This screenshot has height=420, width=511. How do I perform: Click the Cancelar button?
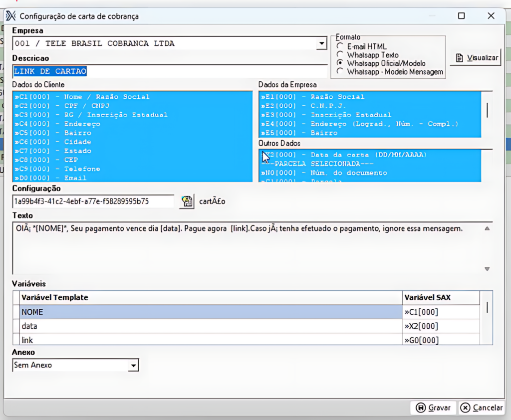tap(482, 408)
